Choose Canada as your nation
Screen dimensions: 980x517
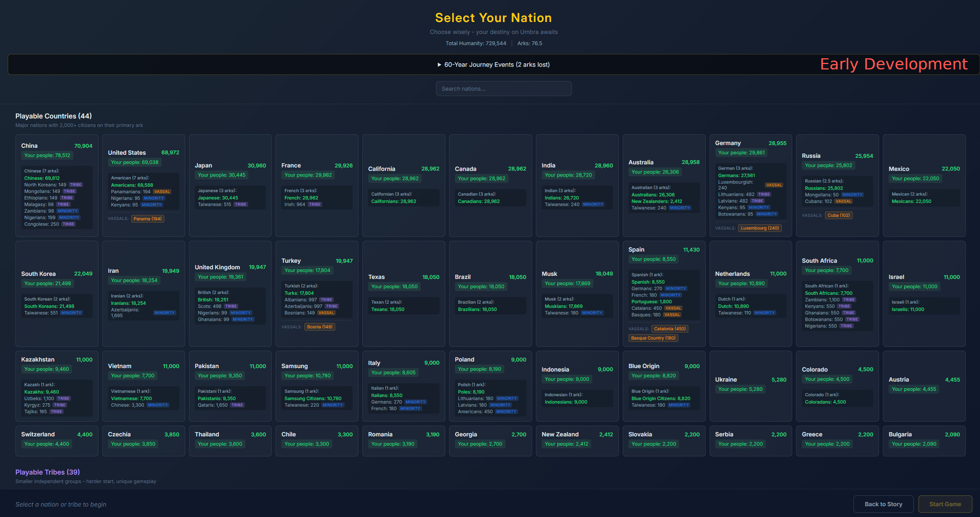(490, 185)
